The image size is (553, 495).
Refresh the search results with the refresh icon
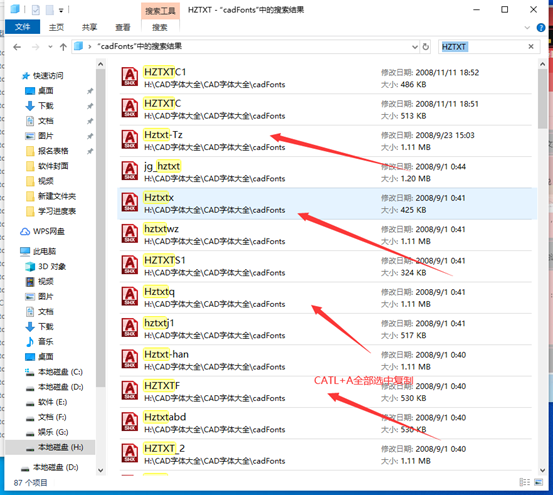[426, 47]
